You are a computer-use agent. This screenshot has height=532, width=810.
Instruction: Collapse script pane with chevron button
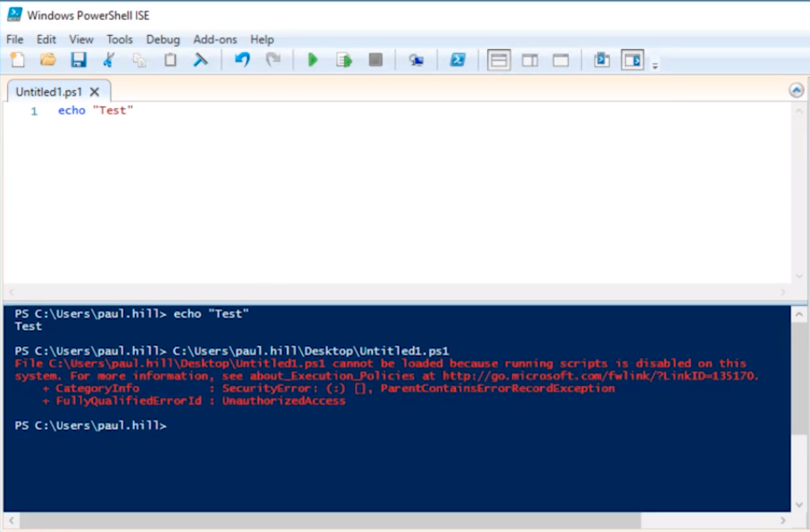796,90
